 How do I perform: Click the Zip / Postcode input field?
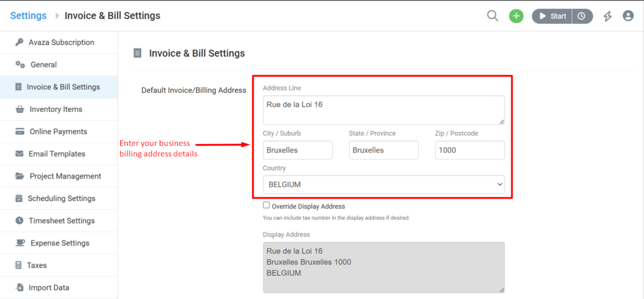469,151
